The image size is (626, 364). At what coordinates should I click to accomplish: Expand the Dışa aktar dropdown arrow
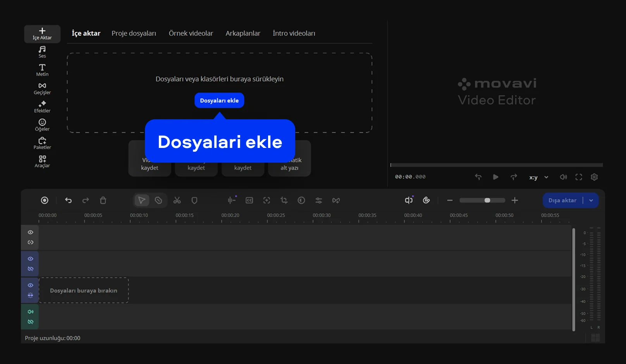pos(591,200)
